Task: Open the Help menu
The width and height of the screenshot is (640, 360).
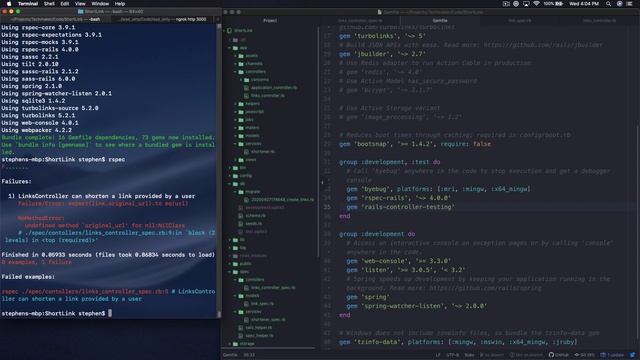Action: 120,4
